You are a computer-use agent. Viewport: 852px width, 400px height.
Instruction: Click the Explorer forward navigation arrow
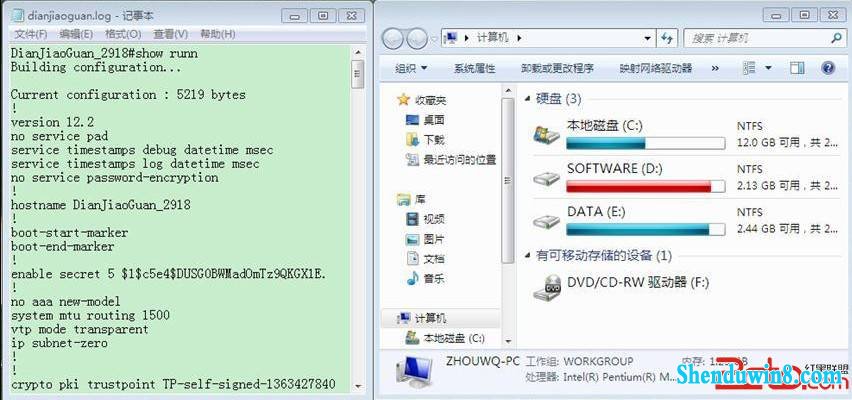(417, 39)
